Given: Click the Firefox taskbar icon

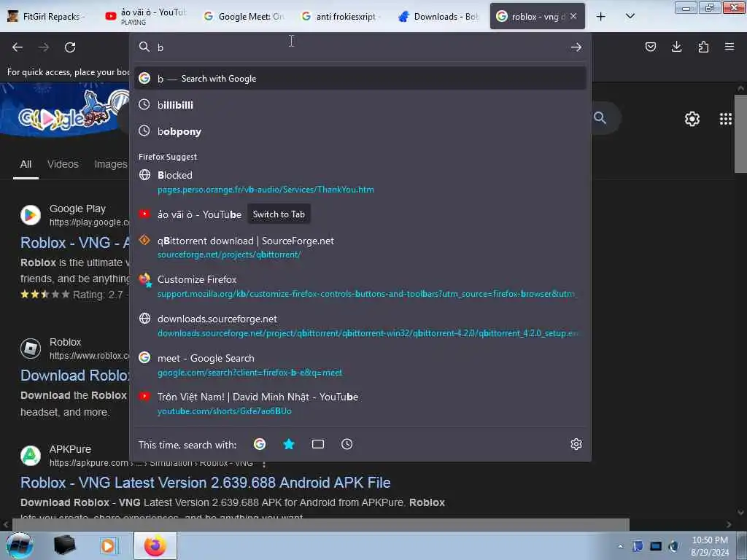Looking at the screenshot, I should click(155, 545).
